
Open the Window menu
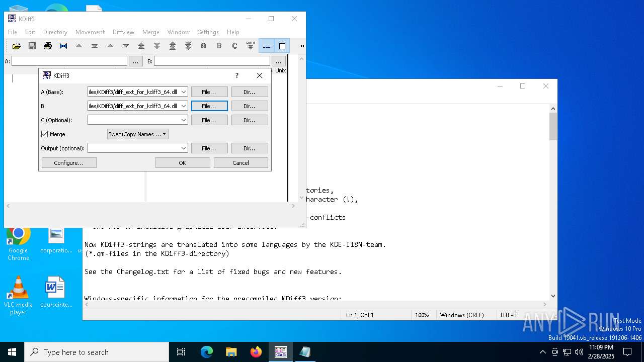pos(179,32)
